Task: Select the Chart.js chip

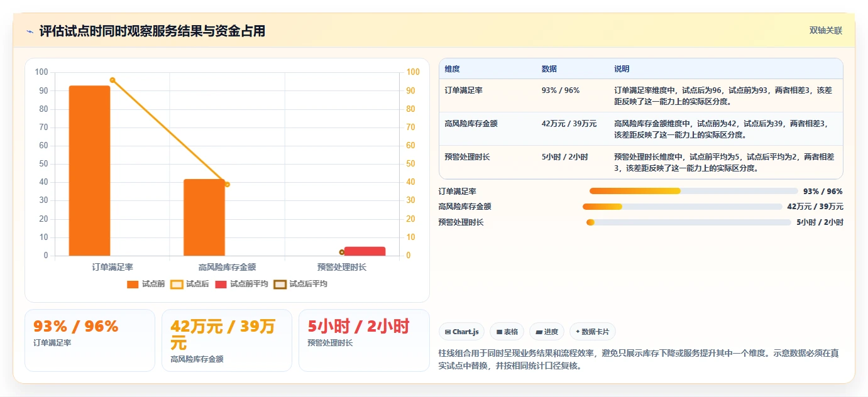Action: 461,332
